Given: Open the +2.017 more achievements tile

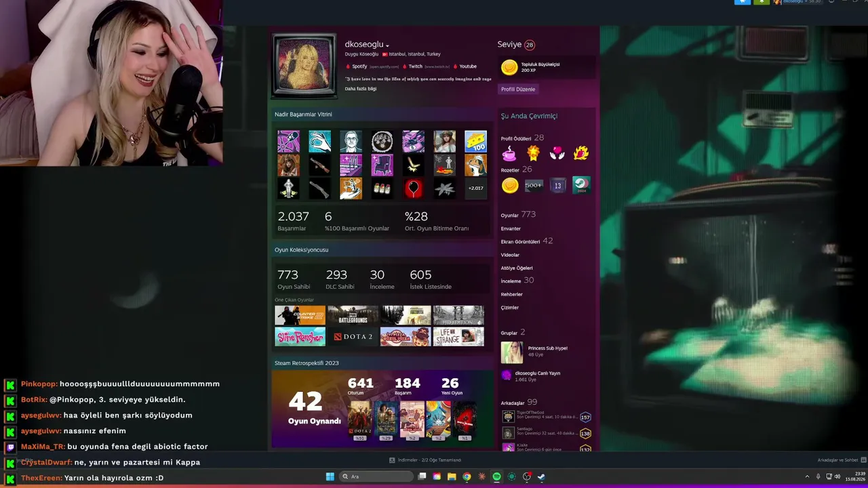Looking at the screenshot, I should pyautogui.click(x=475, y=188).
